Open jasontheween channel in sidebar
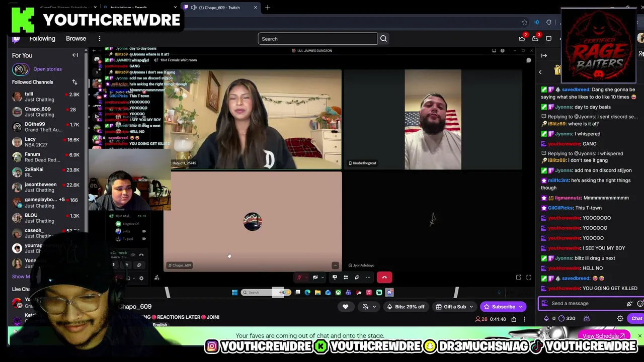 click(x=46, y=187)
